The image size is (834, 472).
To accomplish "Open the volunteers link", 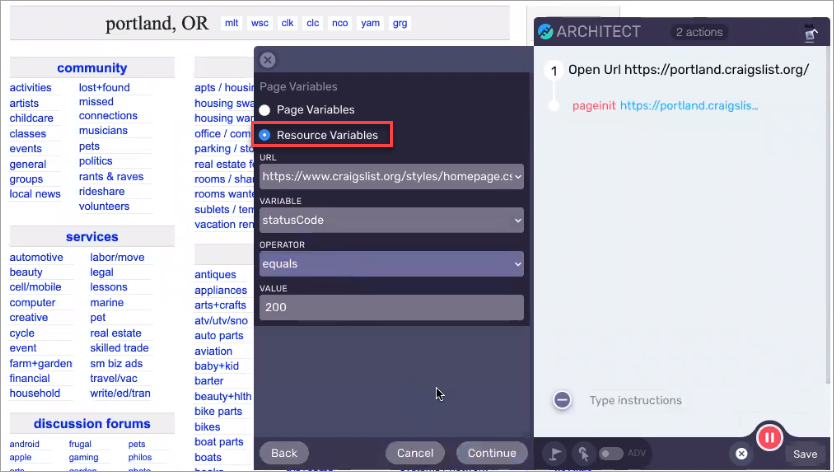I will click(104, 206).
